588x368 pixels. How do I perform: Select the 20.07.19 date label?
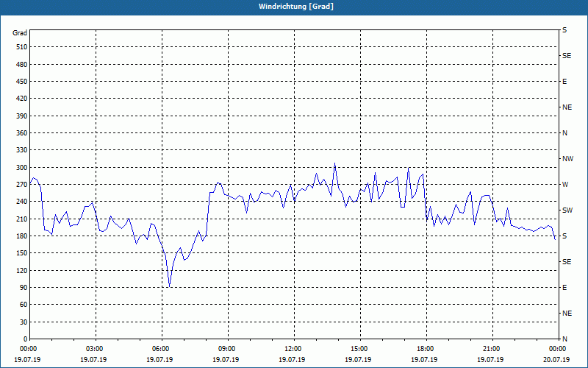point(556,359)
